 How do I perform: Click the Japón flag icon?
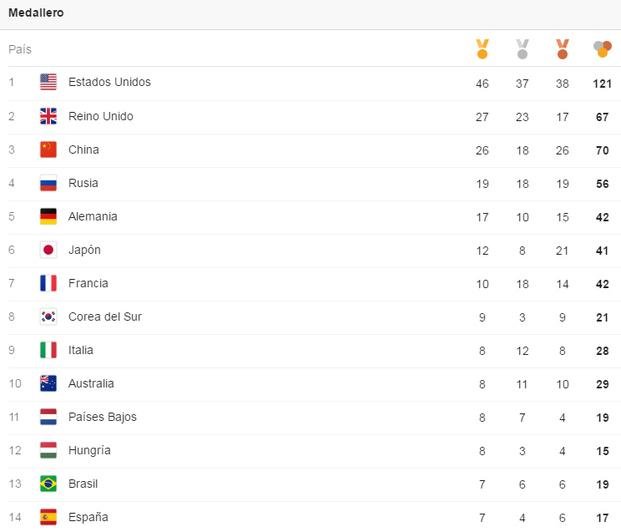point(48,250)
